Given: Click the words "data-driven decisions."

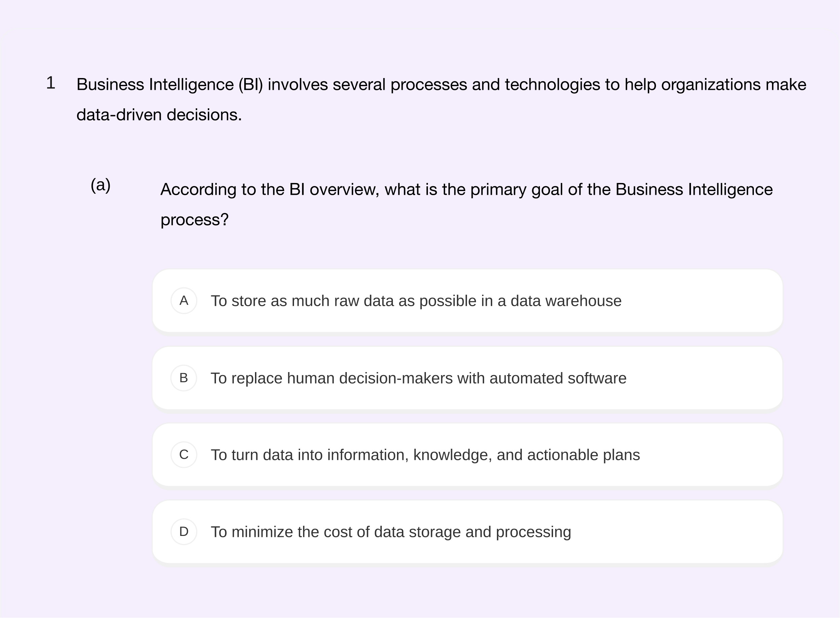Looking at the screenshot, I should pyautogui.click(x=159, y=115).
